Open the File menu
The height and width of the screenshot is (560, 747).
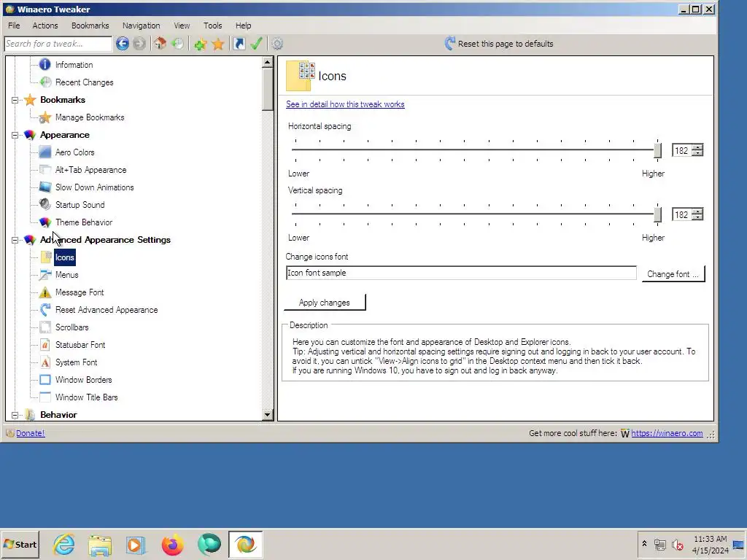14,26
